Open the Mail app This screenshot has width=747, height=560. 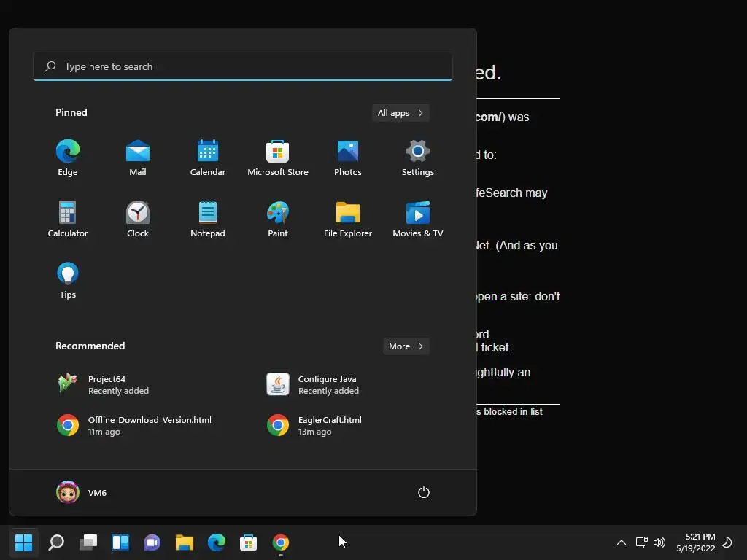138,158
